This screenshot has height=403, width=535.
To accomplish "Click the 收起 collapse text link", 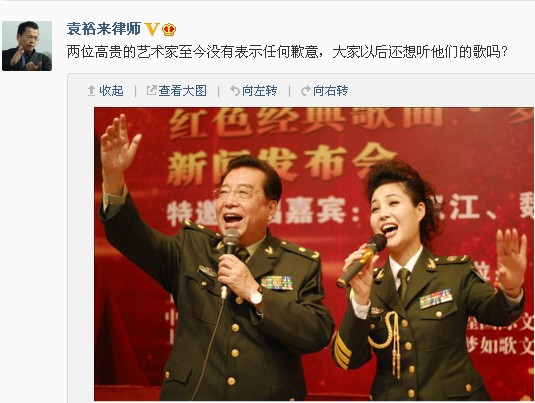I will tap(111, 91).
